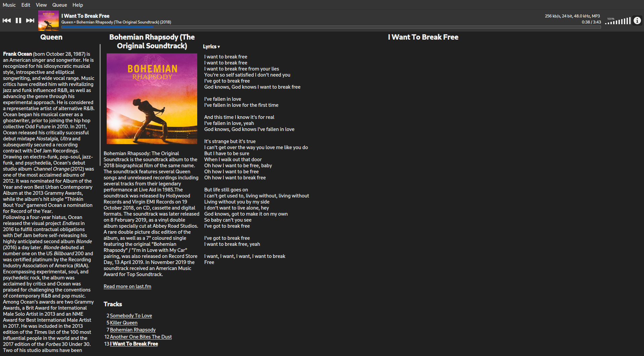The image size is (644, 356).
Task: Click the Tracks section heading
Action: pos(113,304)
